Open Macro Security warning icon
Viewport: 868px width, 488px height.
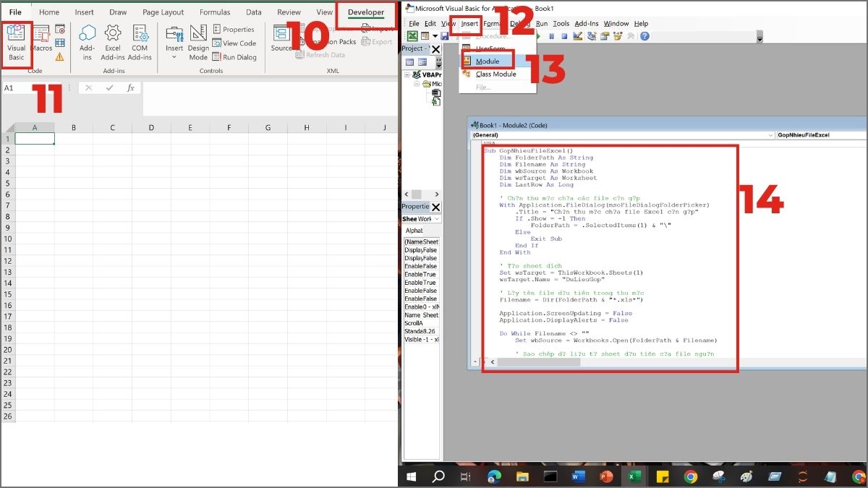click(60, 56)
